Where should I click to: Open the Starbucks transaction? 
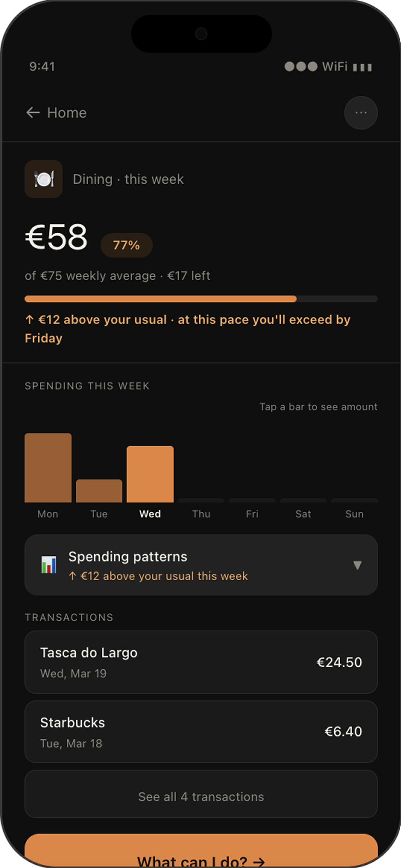[201, 732]
